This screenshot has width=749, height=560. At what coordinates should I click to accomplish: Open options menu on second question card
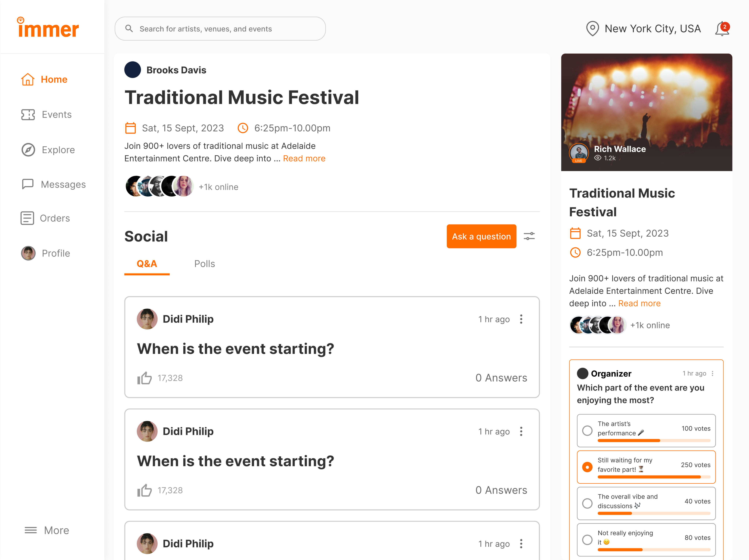[x=521, y=431]
